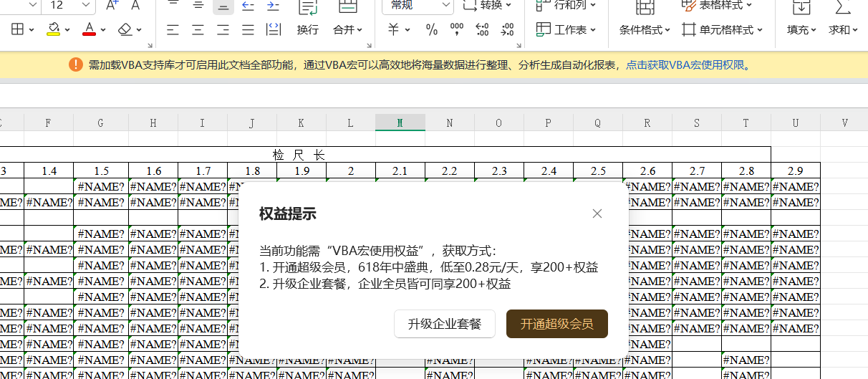
Task: Select the cell containing 2.3
Action: 499,171
